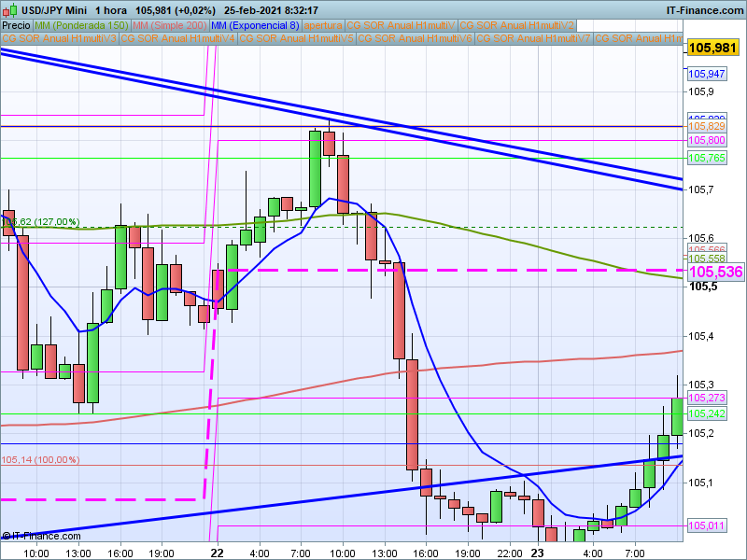Screen dimensions: 747x560
Task: Click the CG SOR Anual H1multiV3 label
Action: (x=60, y=38)
